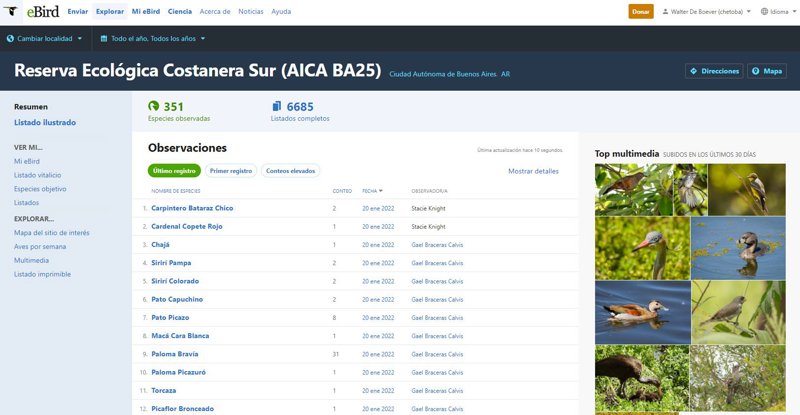Viewport: 800px width, 415px height.
Task: Click the species observed leaf icon
Action: click(x=154, y=106)
